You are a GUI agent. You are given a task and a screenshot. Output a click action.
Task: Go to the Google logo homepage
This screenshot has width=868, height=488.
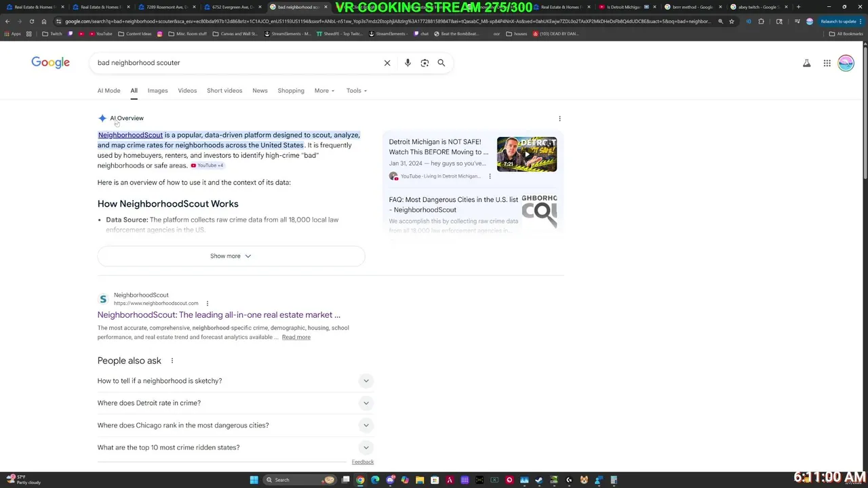click(x=50, y=62)
